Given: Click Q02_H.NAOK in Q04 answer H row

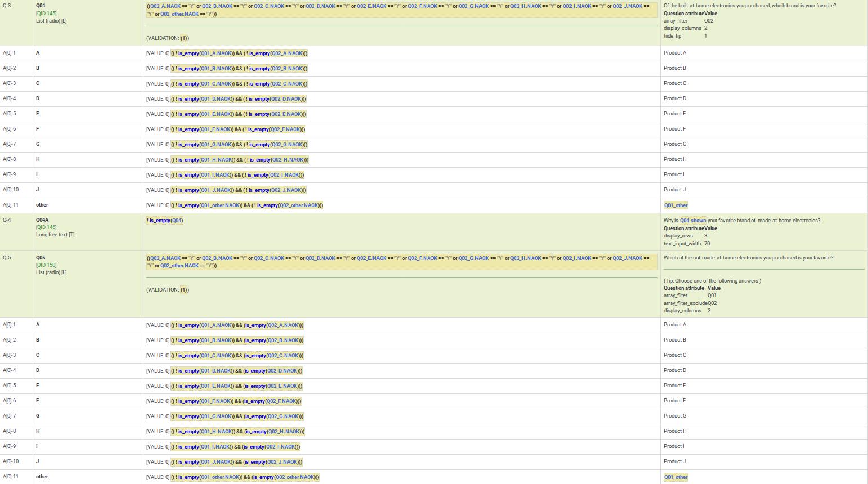Looking at the screenshot, I should (x=286, y=160).
